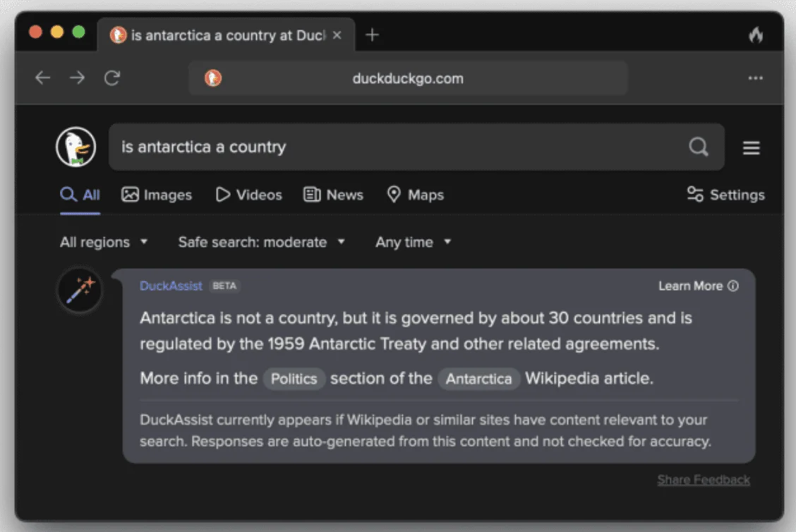The width and height of the screenshot is (796, 532).
Task: Click the duckduckgo.com address bar
Action: (x=408, y=78)
